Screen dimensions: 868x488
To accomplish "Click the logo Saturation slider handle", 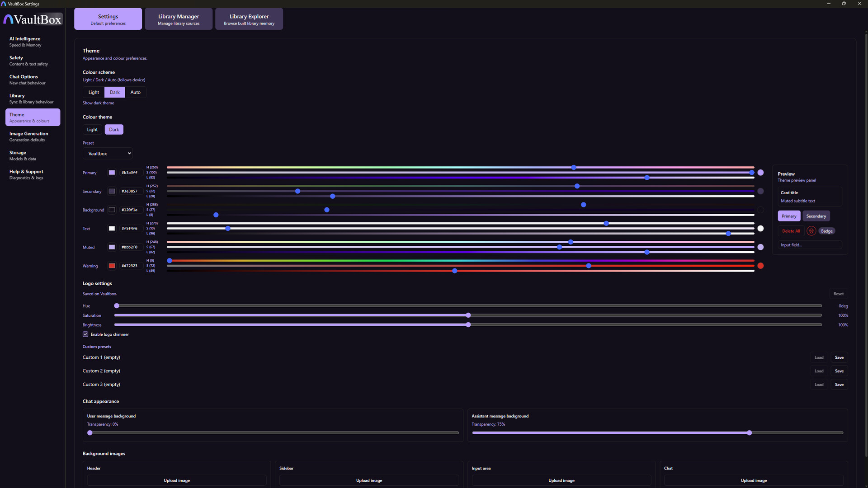I will pos(468,315).
